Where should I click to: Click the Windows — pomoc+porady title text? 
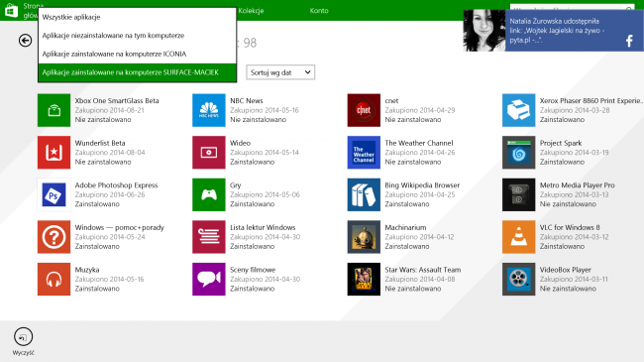(x=119, y=227)
